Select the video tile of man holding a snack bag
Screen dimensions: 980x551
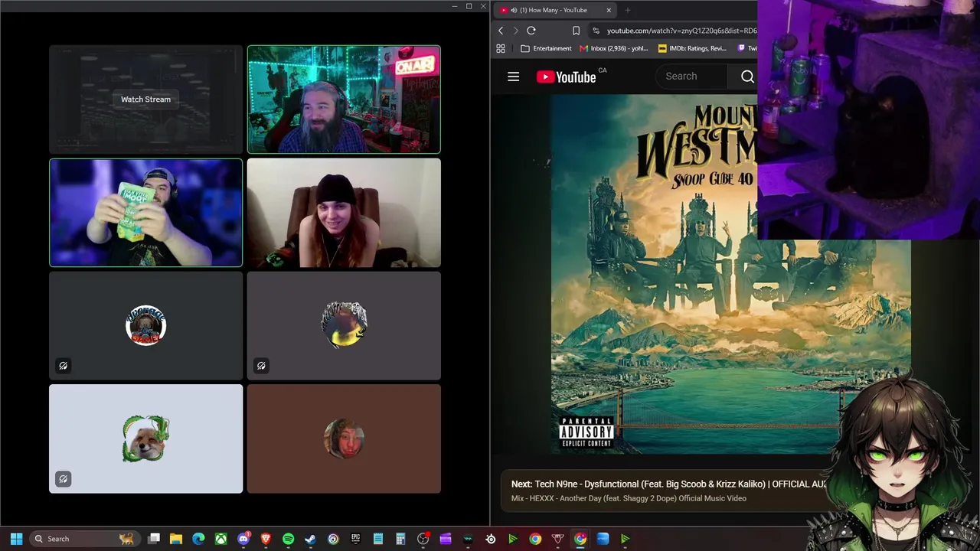point(145,213)
